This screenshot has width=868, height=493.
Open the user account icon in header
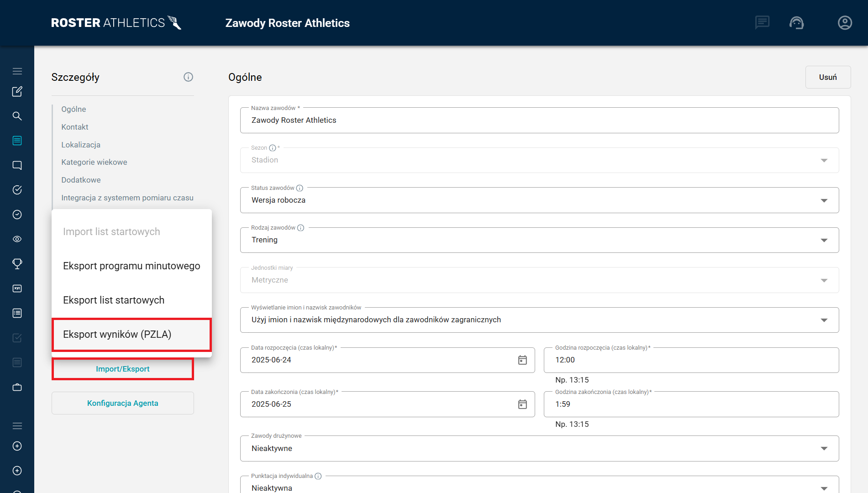click(x=845, y=22)
